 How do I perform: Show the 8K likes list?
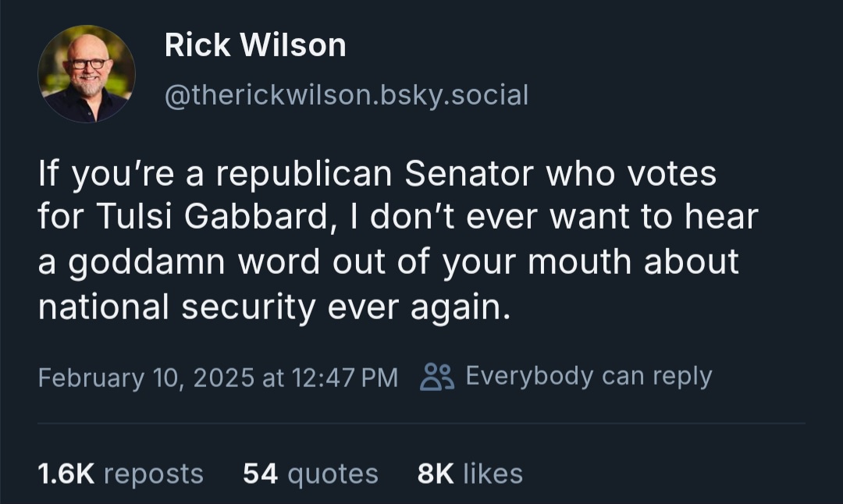tap(470, 474)
